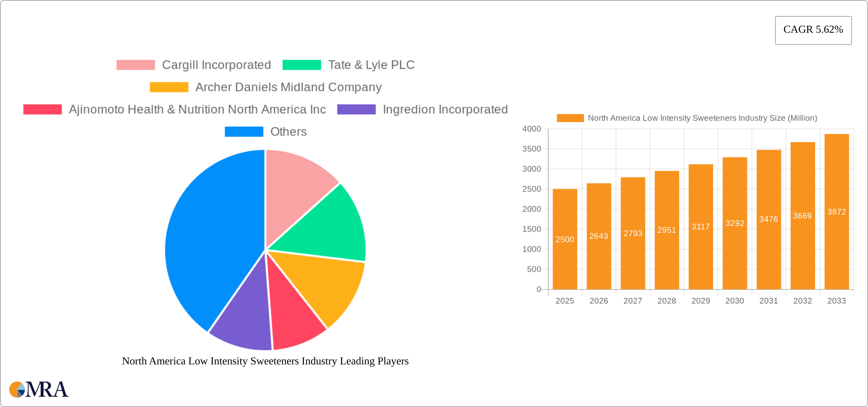Click the 2029 axis label
Viewport: 868px width, 407px height.
[x=700, y=300]
